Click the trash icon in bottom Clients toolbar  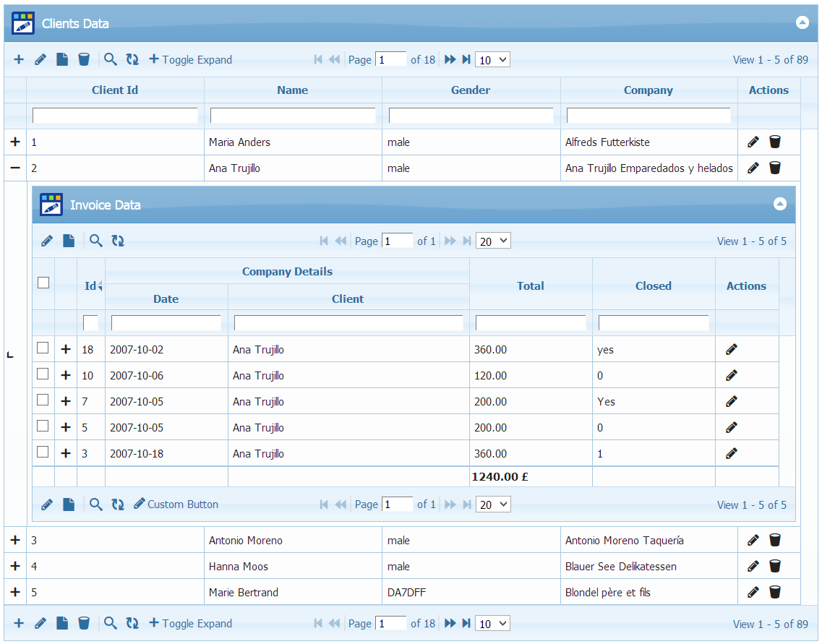point(84,623)
